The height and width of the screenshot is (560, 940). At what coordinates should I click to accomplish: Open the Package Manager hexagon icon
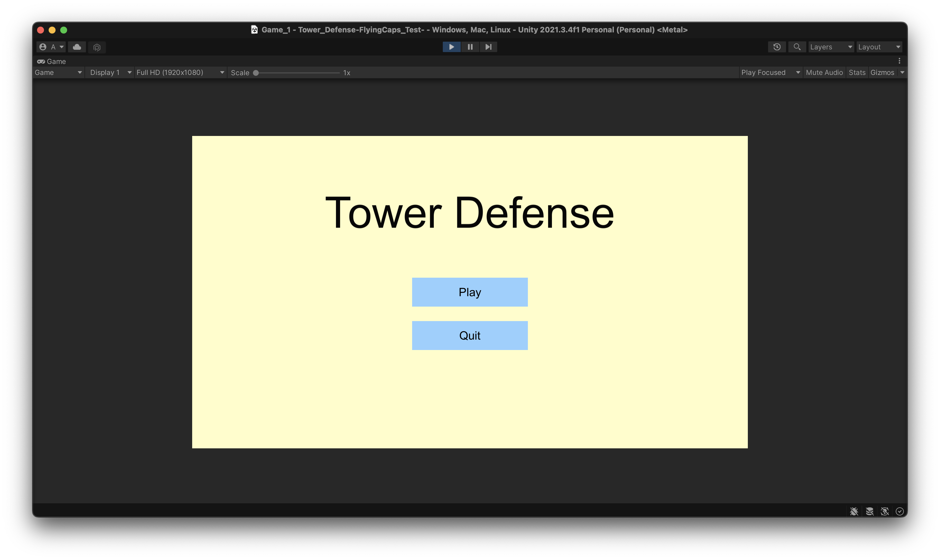[97, 47]
